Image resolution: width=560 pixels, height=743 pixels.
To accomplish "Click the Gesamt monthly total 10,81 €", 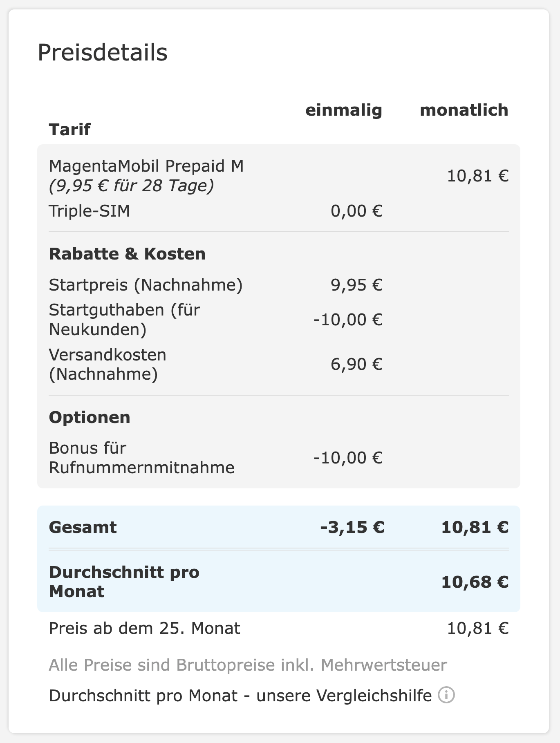I will tap(475, 527).
